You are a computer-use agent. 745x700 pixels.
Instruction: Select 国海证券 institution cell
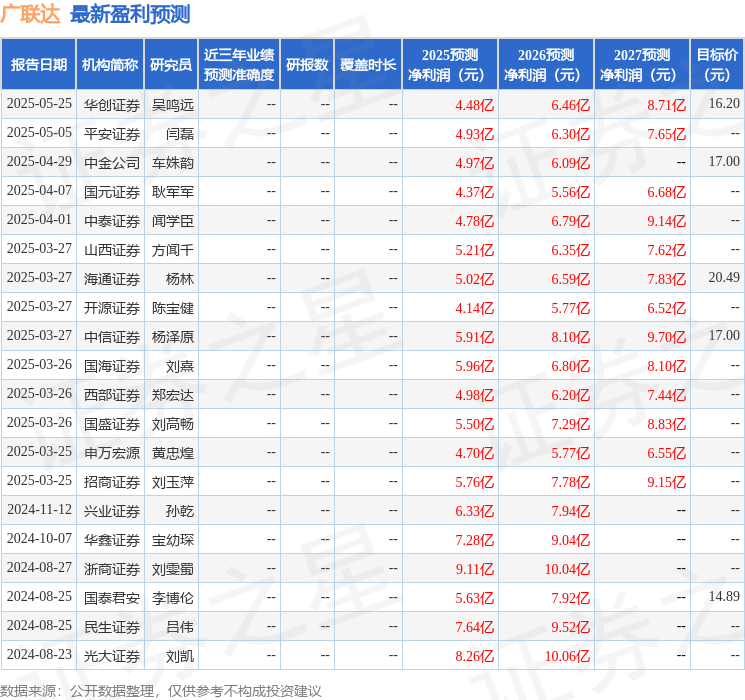[x=112, y=366]
